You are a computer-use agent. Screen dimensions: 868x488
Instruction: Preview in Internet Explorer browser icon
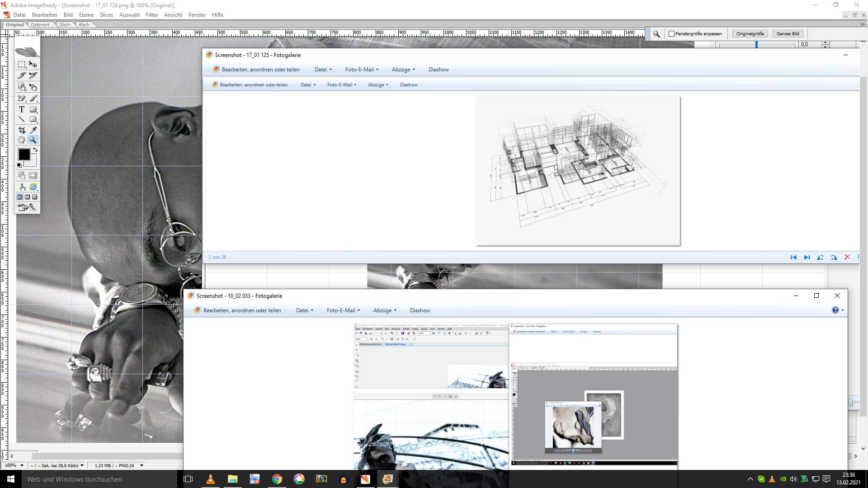33,187
